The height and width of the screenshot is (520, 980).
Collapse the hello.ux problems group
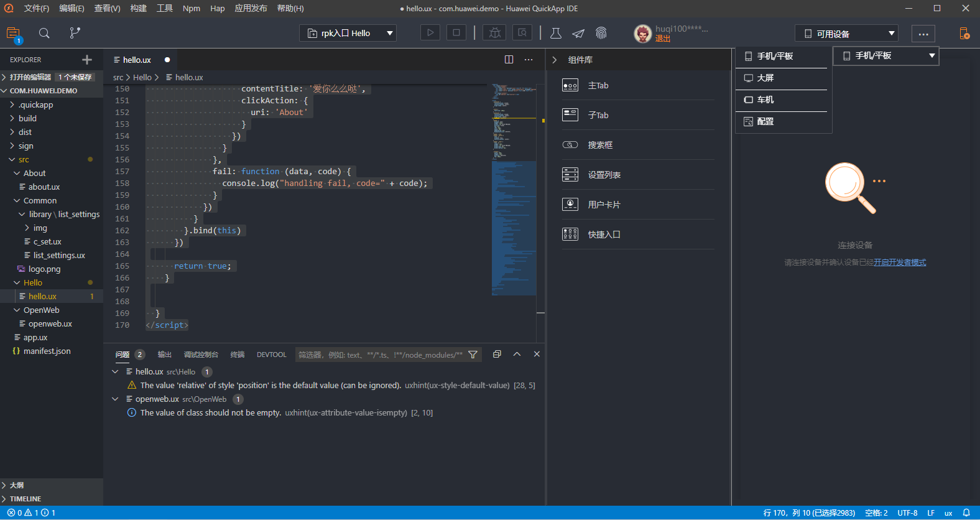[115, 371]
